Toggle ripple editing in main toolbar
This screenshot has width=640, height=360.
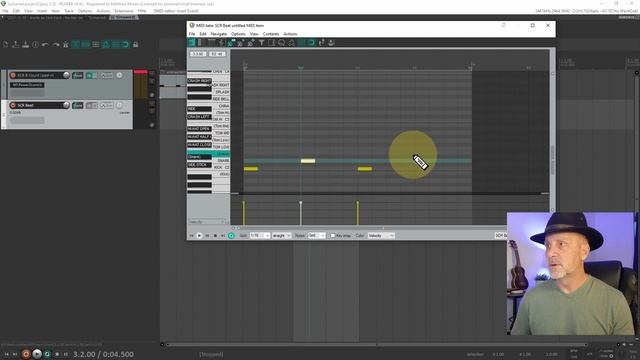96,44
